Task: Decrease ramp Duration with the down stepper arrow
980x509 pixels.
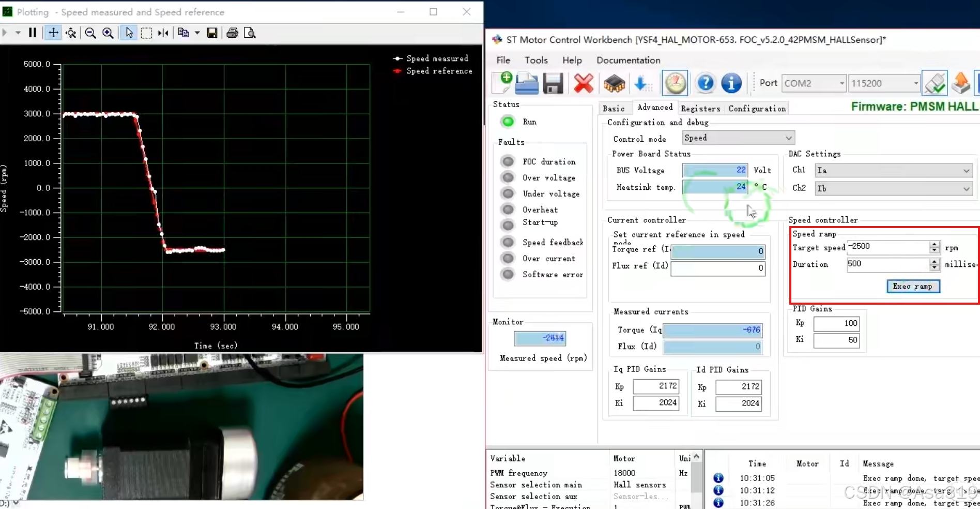Action: 934,268
